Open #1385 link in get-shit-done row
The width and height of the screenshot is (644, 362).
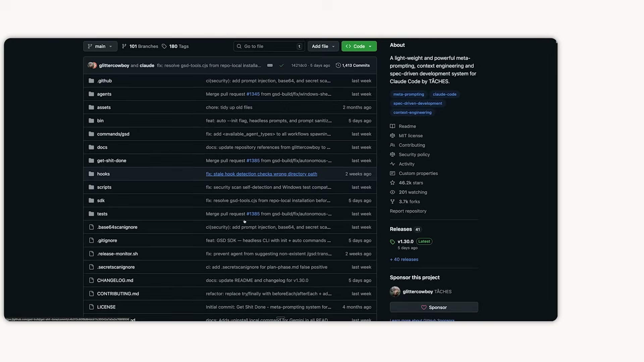point(253,161)
